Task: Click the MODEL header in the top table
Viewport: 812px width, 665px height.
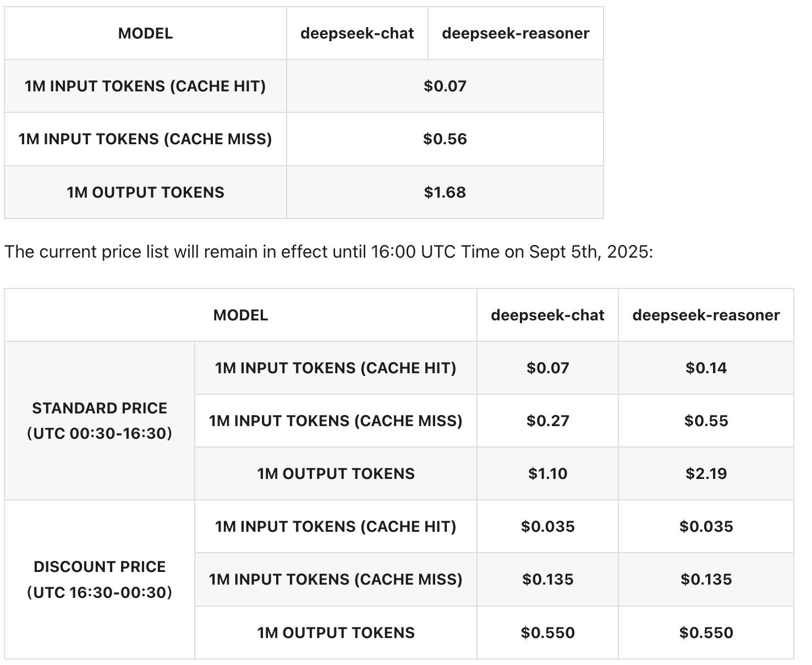Action: (x=145, y=34)
